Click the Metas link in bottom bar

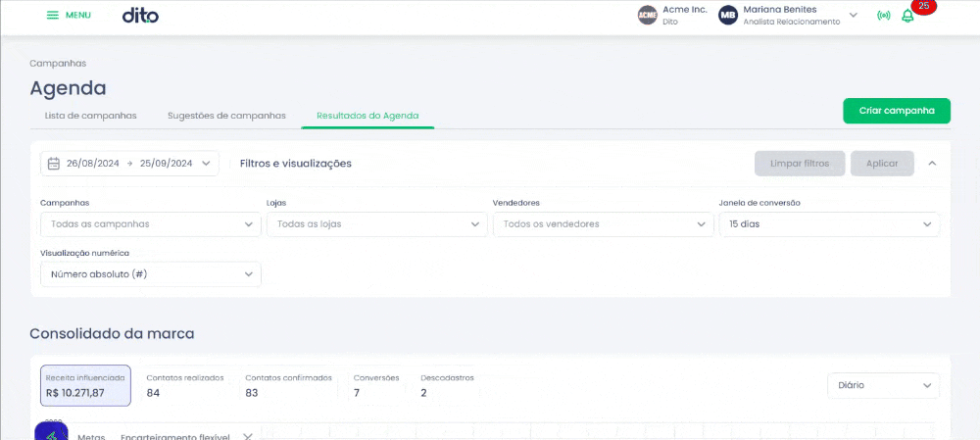[91, 437]
